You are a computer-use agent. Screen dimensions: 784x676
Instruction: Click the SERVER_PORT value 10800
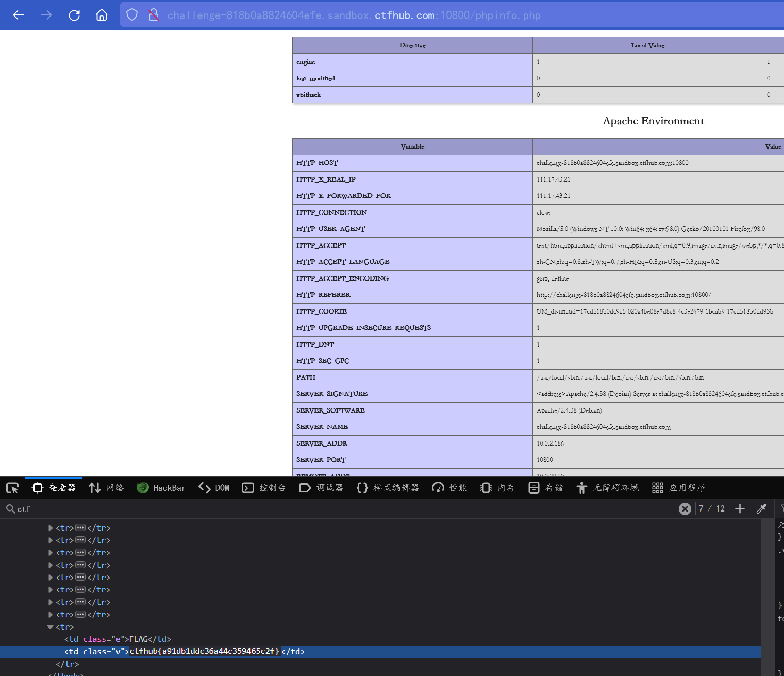(544, 460)
